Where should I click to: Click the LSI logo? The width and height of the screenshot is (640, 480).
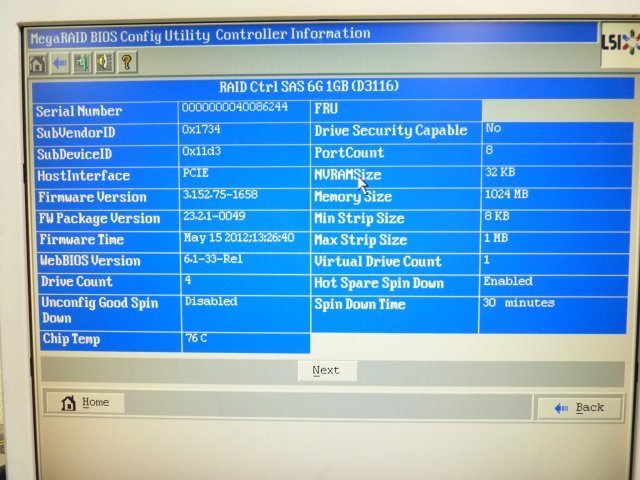click(620, 44)
